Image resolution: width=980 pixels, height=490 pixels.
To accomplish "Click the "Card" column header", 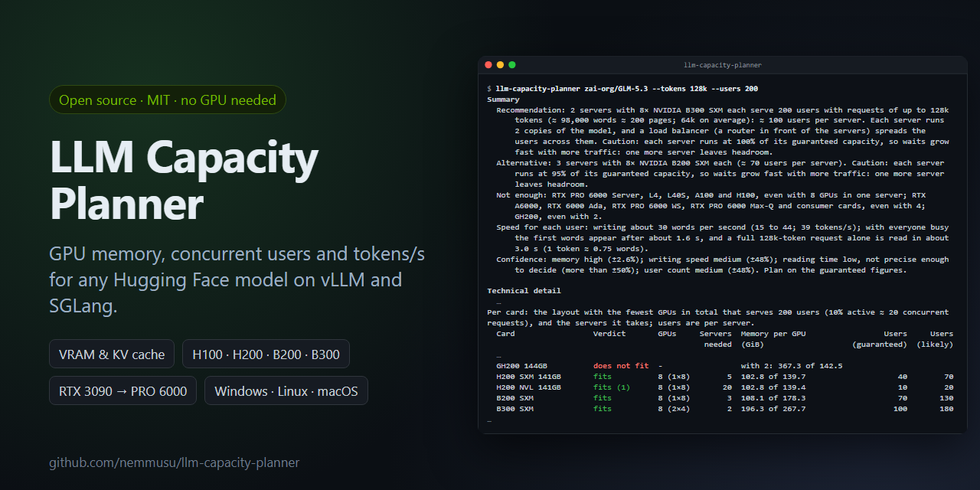I will pos(505,334).
